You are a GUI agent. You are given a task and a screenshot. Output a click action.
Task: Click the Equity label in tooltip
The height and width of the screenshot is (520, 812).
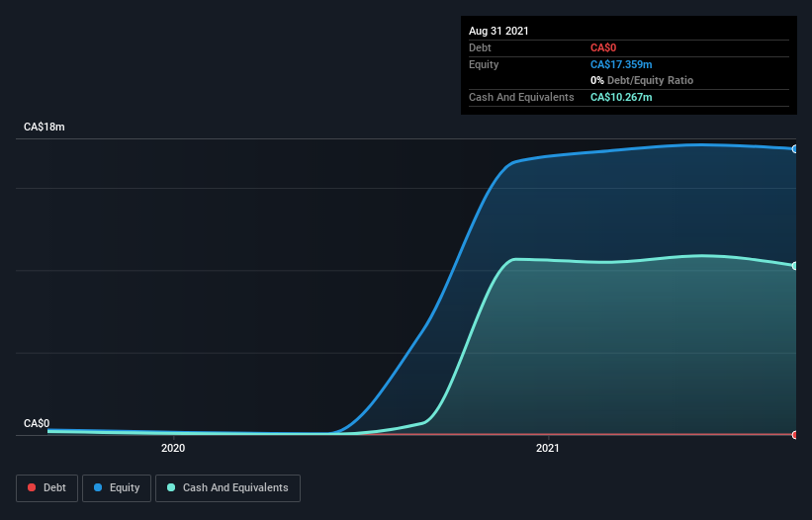coord(484,64)
